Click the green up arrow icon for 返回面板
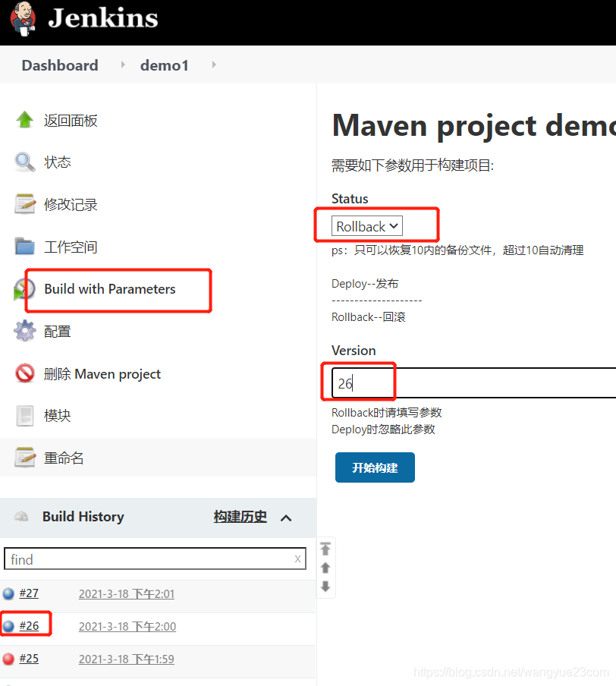This screenshot has height=686, width=616. pyautogui.click(x=24, y=119)
